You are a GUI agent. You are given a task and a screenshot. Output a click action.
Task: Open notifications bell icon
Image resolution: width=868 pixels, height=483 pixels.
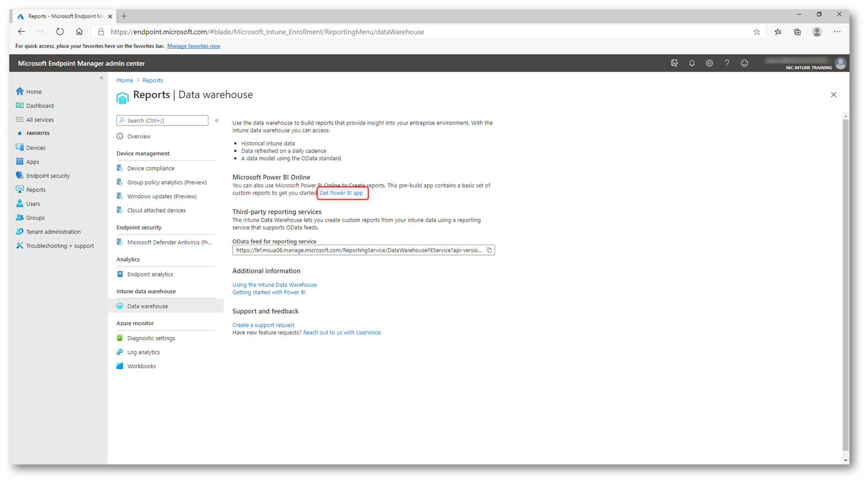pyautogui.click(x=692, y=63)
